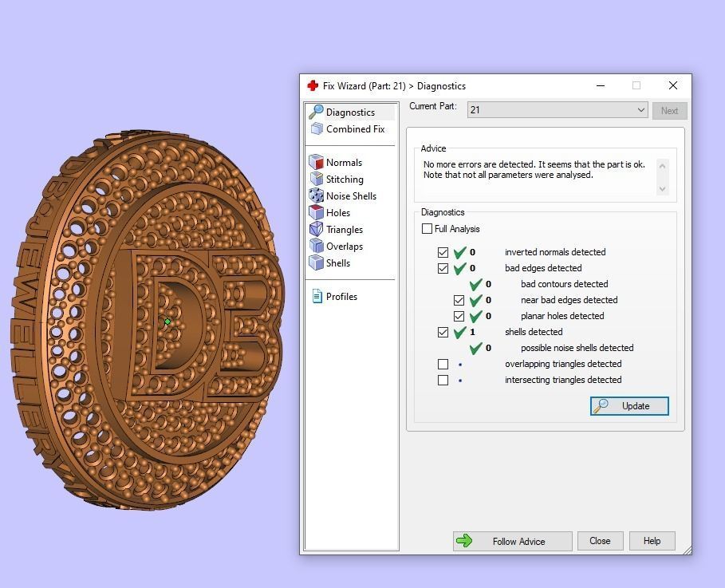Click the Advice box scroll down arrow
This screenshot has height=588, width=725.
coord(662,189)
